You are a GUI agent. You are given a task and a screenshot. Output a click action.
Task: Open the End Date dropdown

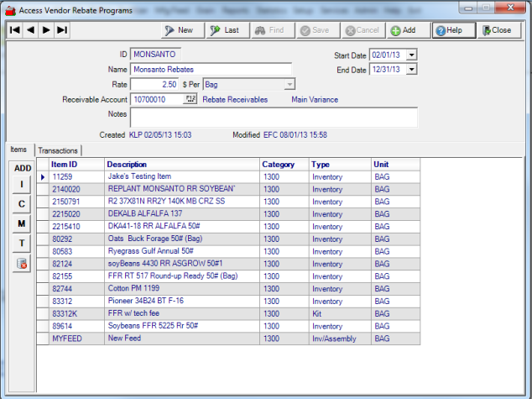point(411,70)
